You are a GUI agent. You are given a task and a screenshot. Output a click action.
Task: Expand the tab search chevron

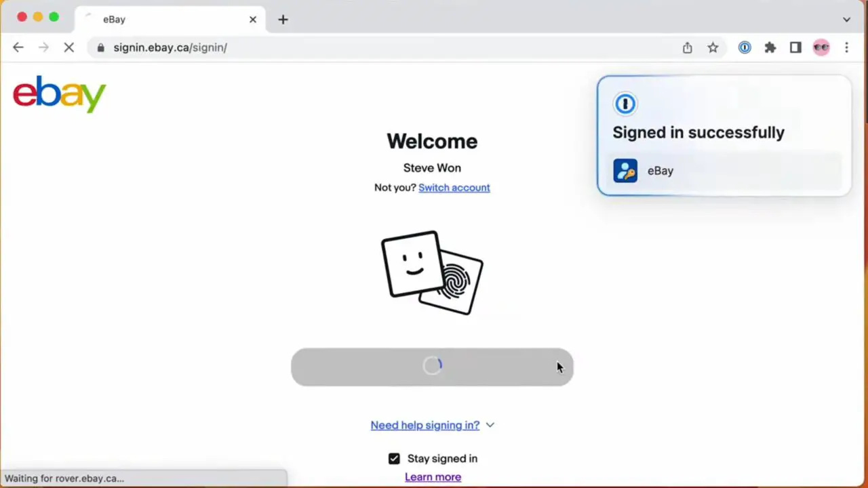[x=846, y=20]
